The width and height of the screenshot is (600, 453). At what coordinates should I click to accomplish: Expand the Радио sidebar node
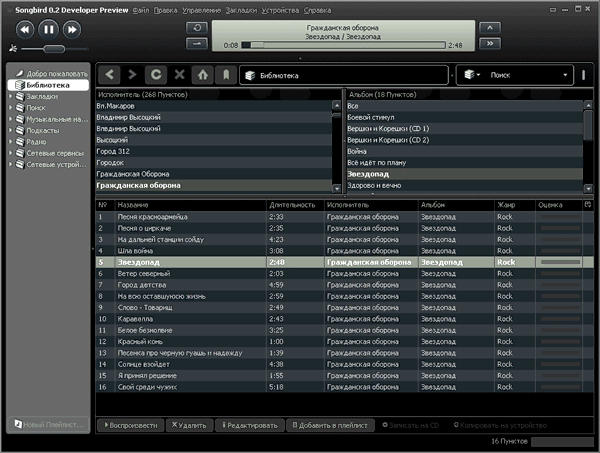[x=11, y=142]
